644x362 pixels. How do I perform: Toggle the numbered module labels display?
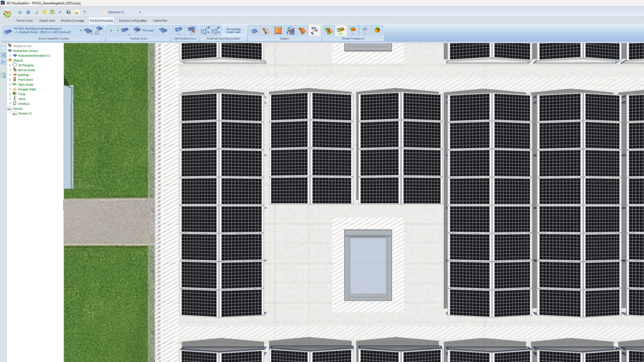[254, 30]
